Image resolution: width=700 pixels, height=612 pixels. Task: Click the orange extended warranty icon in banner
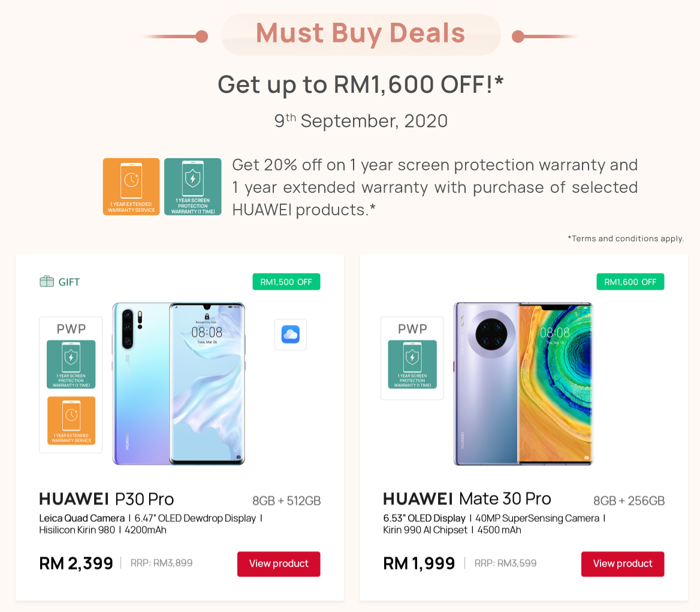[131, 186]
